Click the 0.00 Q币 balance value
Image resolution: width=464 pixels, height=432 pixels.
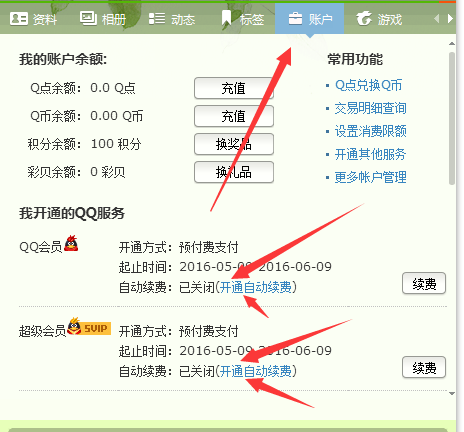116,116
